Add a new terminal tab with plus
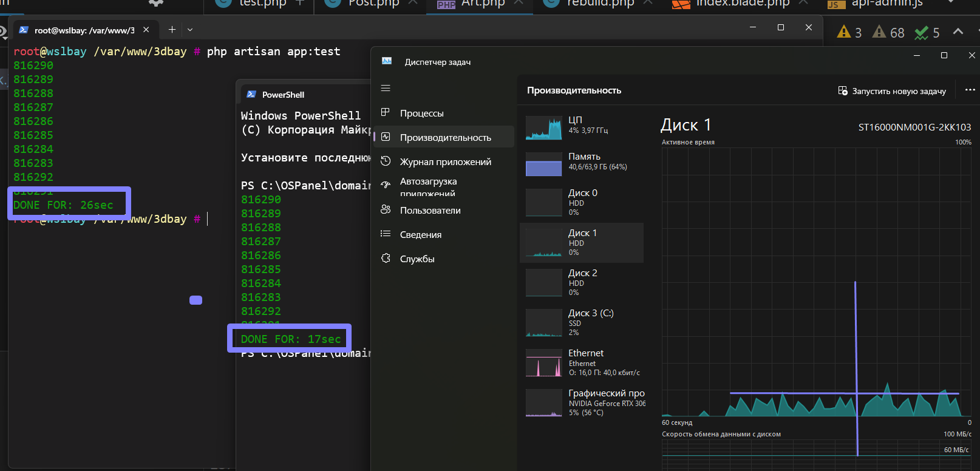The image size is (980, 471). coord(172,30)
